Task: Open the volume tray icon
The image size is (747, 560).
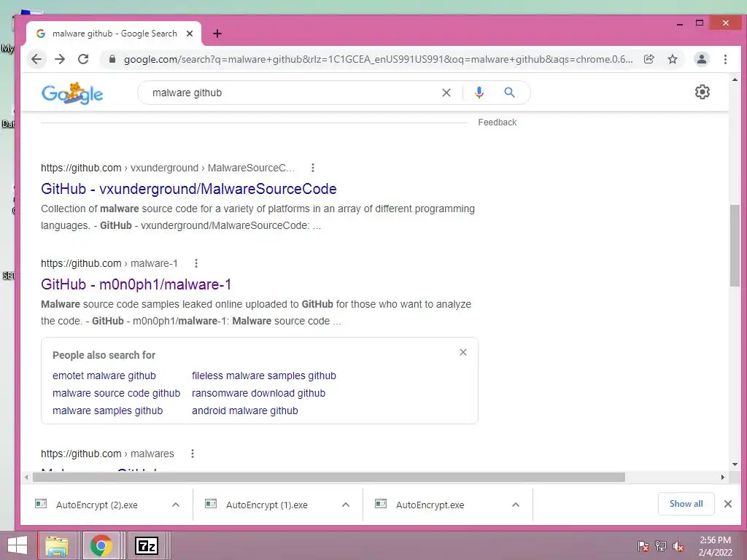Action: pos(678,546)
